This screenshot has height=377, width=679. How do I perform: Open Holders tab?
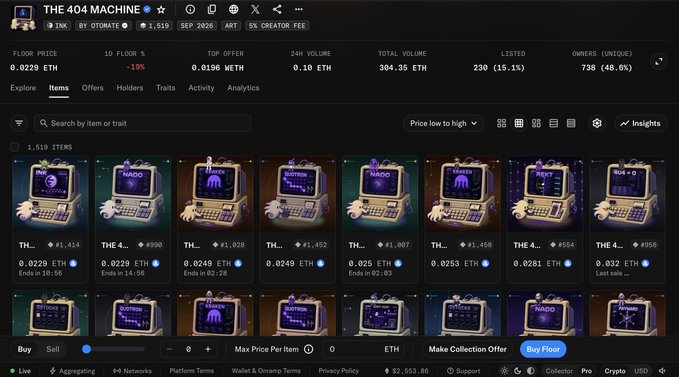(x=129, y=88)
